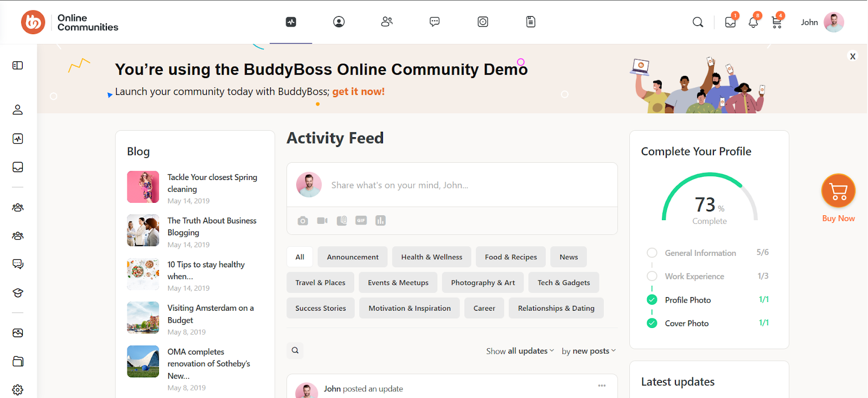Open The Truth About Business Blogging post
868x398 pixels.
[x=212, y=227]
